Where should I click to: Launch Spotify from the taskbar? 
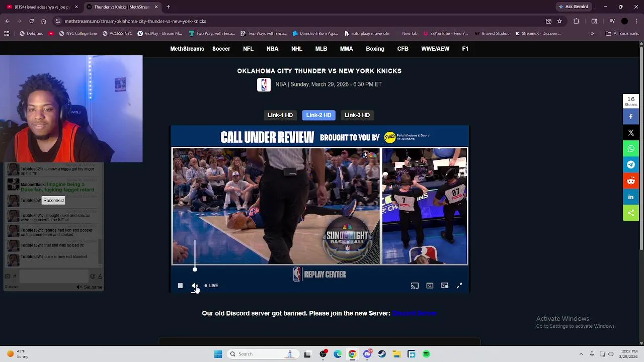[426, 354]
